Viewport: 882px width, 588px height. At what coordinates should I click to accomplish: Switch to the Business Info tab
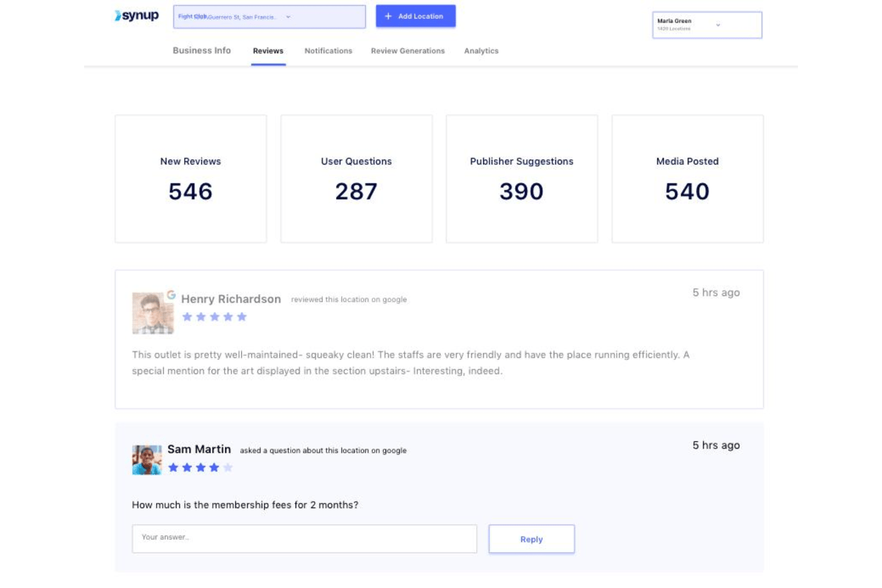click(201, 51)
